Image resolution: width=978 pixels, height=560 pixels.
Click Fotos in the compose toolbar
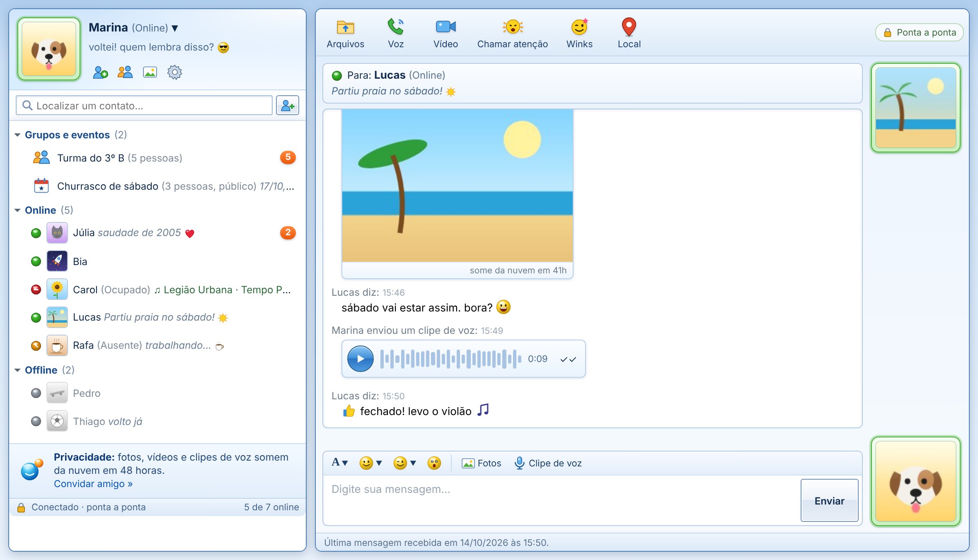coord(482,463)
